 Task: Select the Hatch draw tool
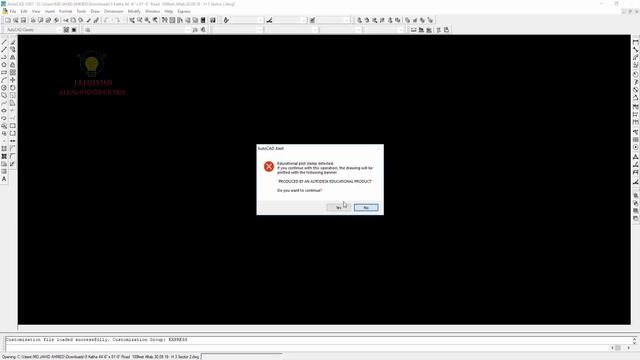coord(4,149)
